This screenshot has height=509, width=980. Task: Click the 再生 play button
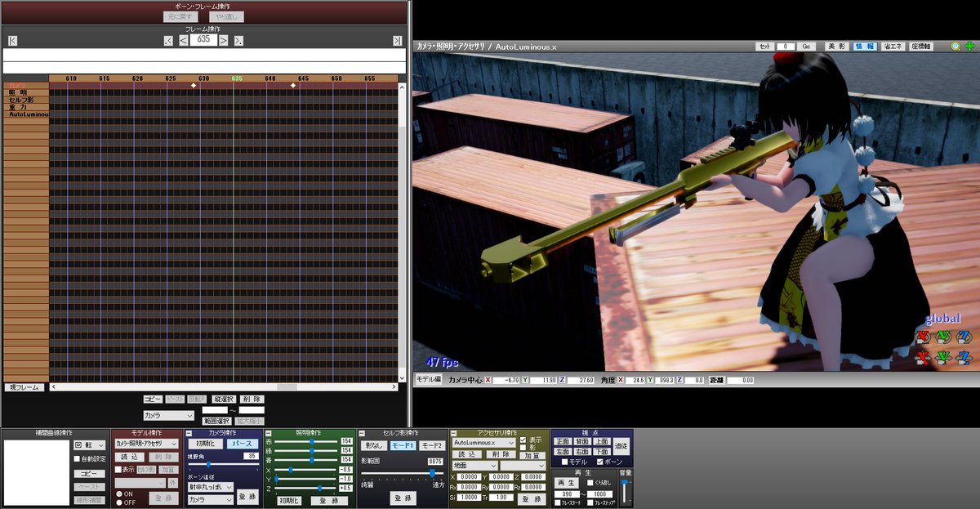pos(566,483)
